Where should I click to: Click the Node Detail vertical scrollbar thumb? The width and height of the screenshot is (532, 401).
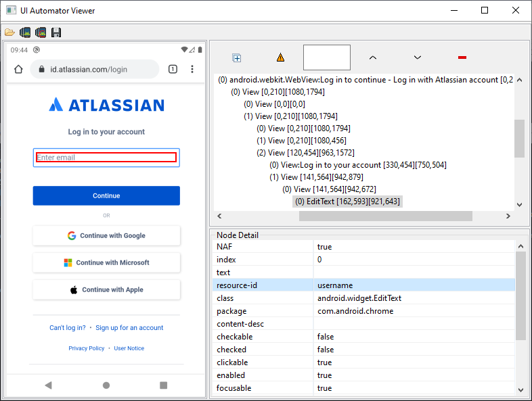[x=520, y=296]
